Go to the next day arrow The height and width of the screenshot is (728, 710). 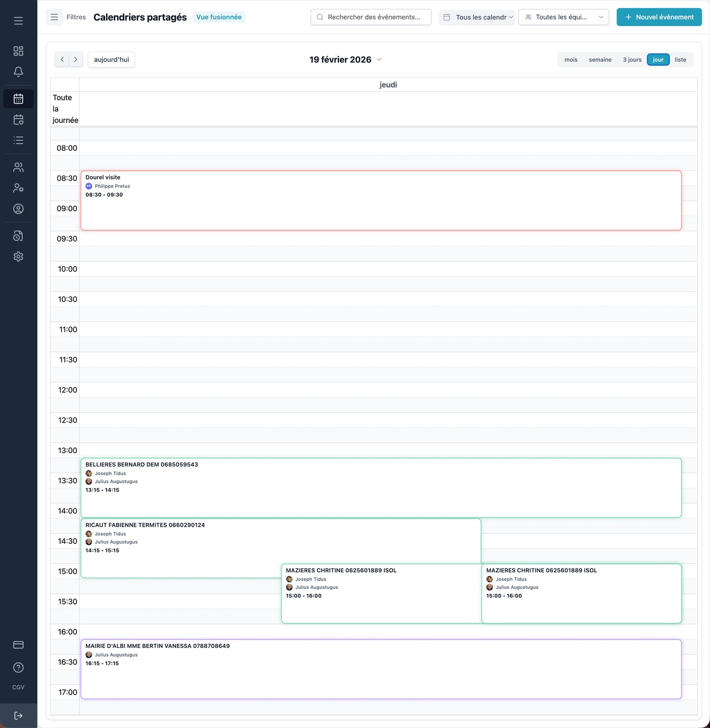(x=76, y=60)
